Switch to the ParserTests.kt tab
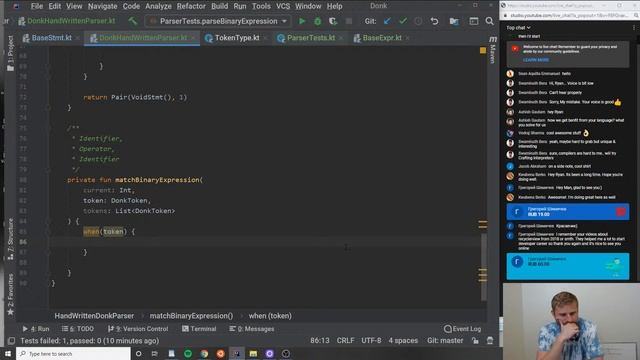Viewport: 640px width, 360px height. pyautogui.click(x=311, y=38)
